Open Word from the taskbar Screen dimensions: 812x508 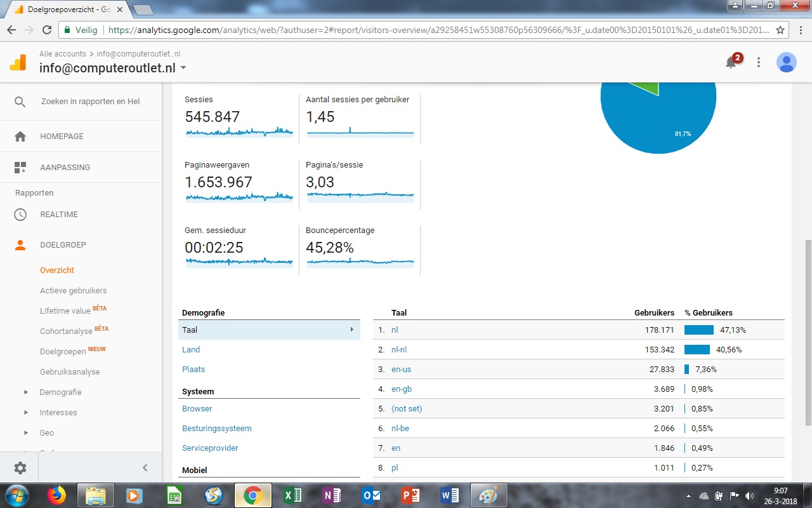tap(450, 495)
